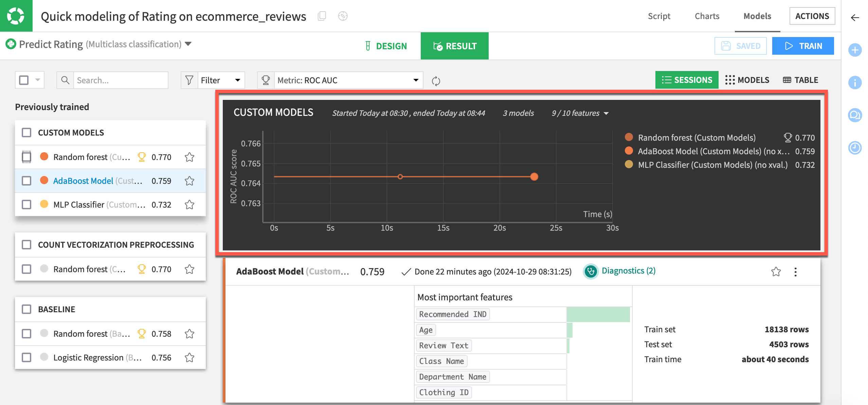Switch to the Charts tab
The width and height of the screenshot is (868, 405).
click(707, 16)
